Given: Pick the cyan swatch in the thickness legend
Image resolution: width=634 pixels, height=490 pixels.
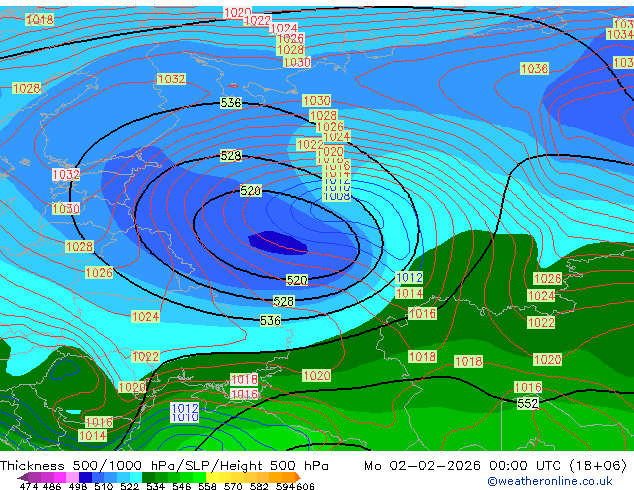Looking at the screenshot, I should 136,477.
